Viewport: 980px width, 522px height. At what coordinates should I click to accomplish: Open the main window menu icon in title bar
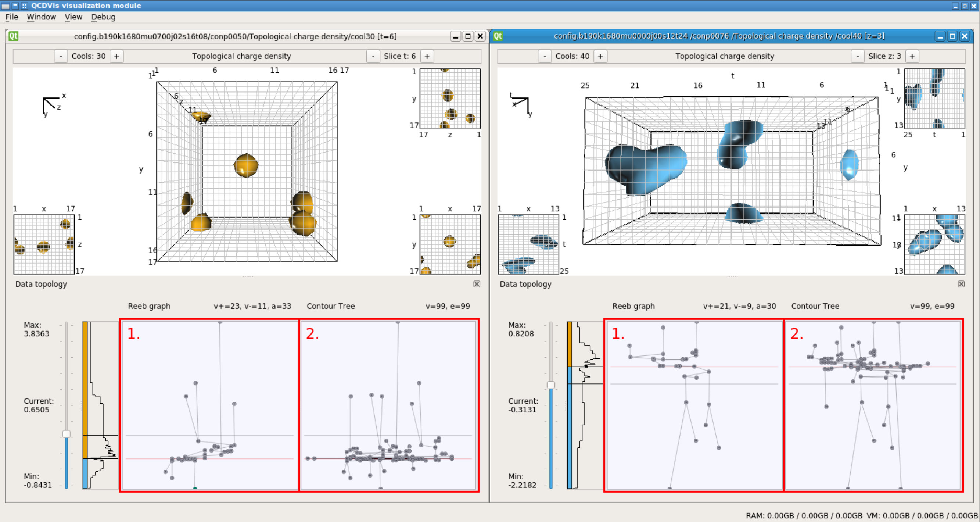pyautogui.click(x=5, y=6)
